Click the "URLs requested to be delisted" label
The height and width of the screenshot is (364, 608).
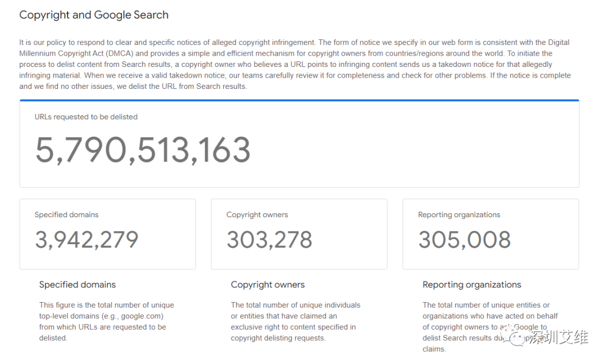click(x=86, y=116)
